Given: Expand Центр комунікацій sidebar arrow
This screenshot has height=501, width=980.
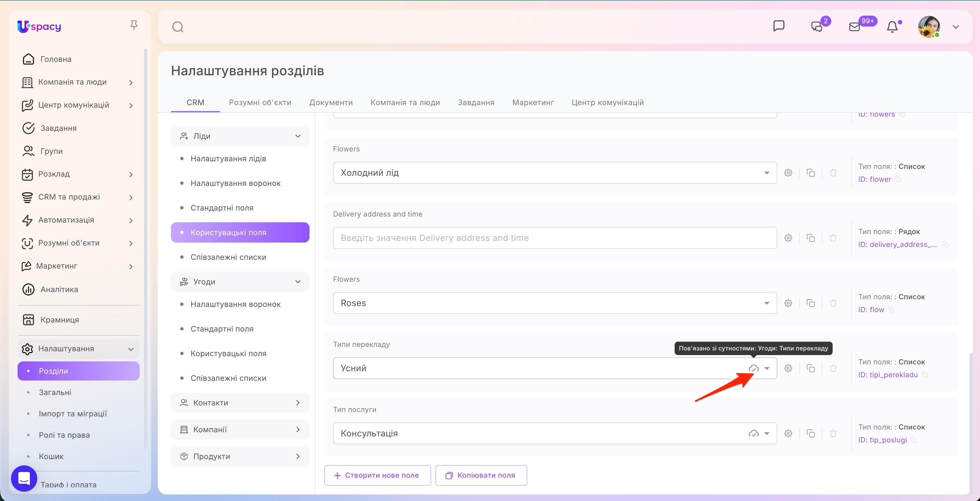Looking at the screenshot, I should coord(131,105).
